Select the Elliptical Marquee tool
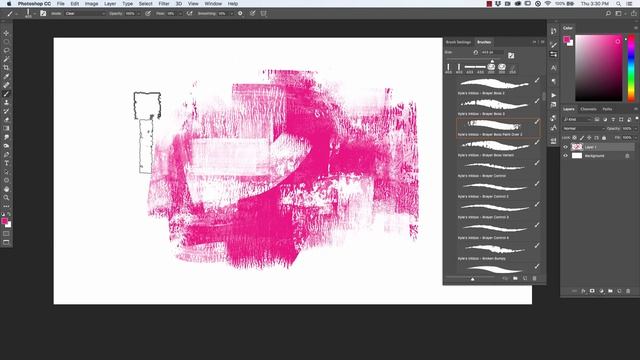 (x=6, y=42)
